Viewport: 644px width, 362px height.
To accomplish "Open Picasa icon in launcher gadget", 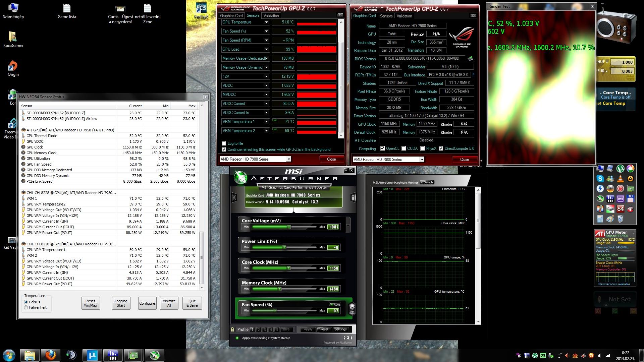I will coord(631,169).
